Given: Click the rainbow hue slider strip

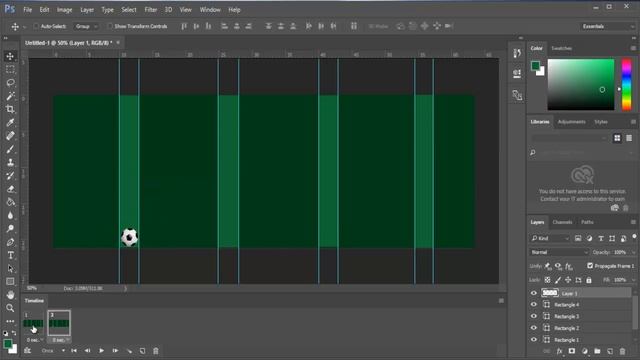Looking at the screenshot, I should coord(627,84).
